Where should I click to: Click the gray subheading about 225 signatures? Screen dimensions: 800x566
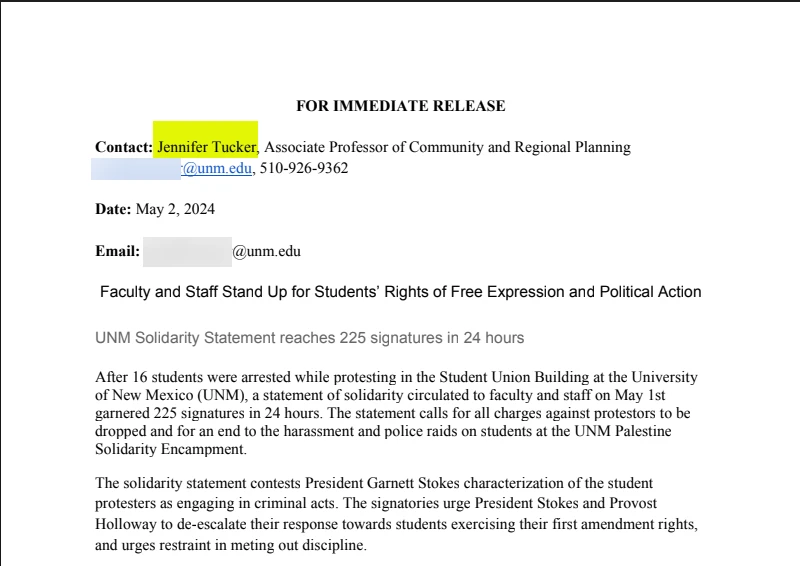[x=309, y=338]
